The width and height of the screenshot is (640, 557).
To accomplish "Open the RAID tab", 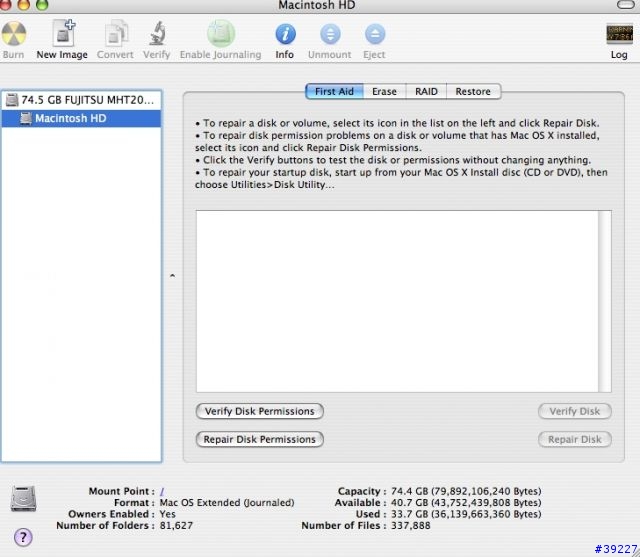I will (x=426, y=91).
